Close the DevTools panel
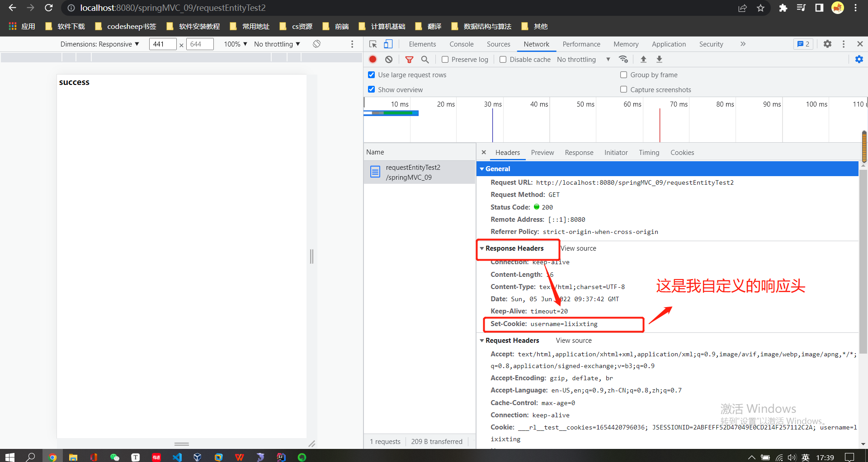The image size is (868, 462). tap(860, 44)
